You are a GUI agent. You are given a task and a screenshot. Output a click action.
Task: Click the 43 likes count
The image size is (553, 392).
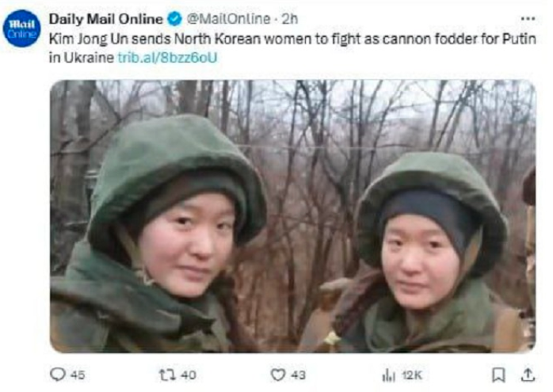[298, 375]
